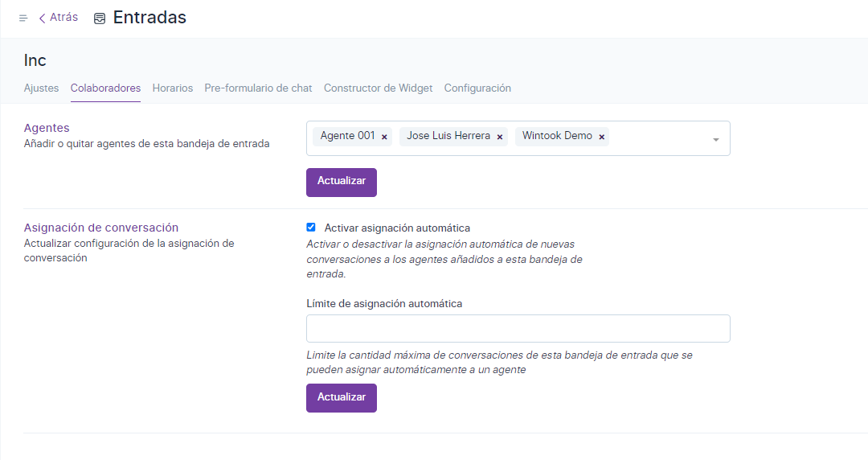Click the Agente 001 chip name

(x=347, y=136)
